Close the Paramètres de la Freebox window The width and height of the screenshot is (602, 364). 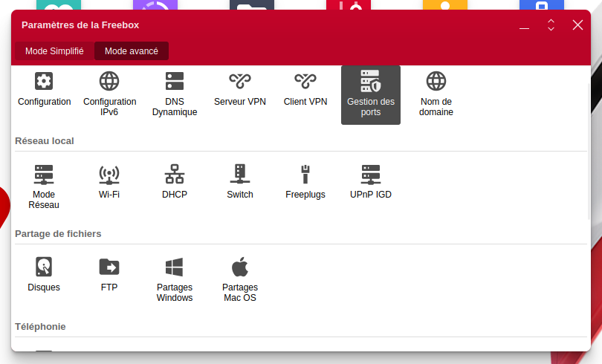(577, 25)
